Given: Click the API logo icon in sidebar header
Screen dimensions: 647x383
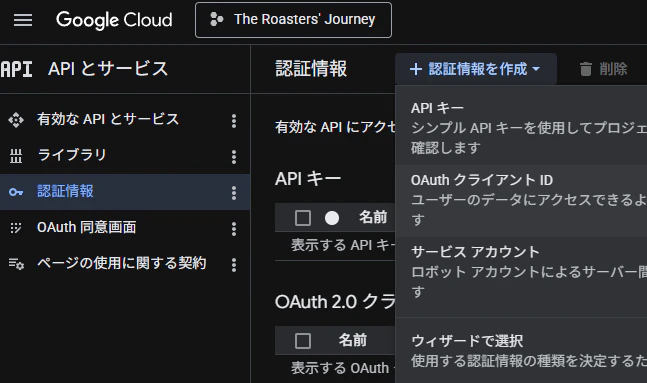Looking at the screenshot, I should [x=17, y=69].
